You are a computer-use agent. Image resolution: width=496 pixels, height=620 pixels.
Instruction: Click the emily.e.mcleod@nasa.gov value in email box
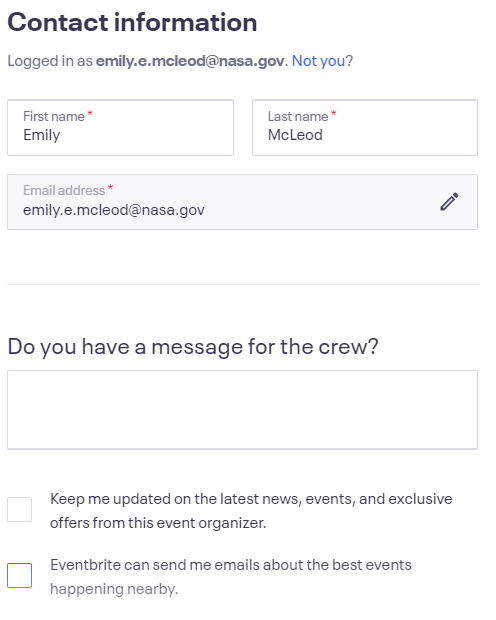(114, 210)
